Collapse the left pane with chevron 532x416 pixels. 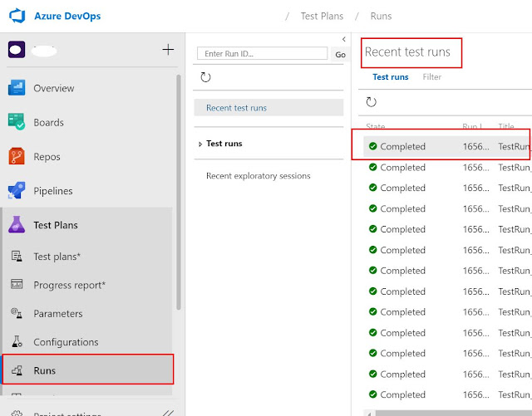pyautogui.click(x=343, y=39)
